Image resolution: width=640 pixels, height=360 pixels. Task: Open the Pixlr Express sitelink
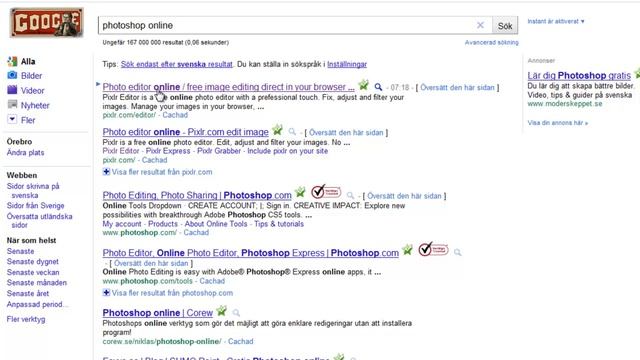(168, 151)
